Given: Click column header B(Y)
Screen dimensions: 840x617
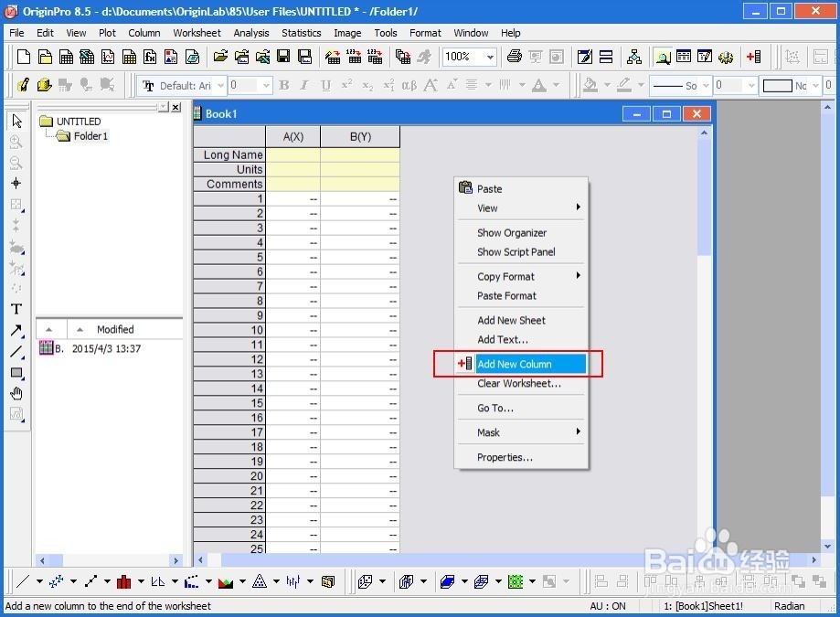Looking at the screenshot, I should point(360,136).
